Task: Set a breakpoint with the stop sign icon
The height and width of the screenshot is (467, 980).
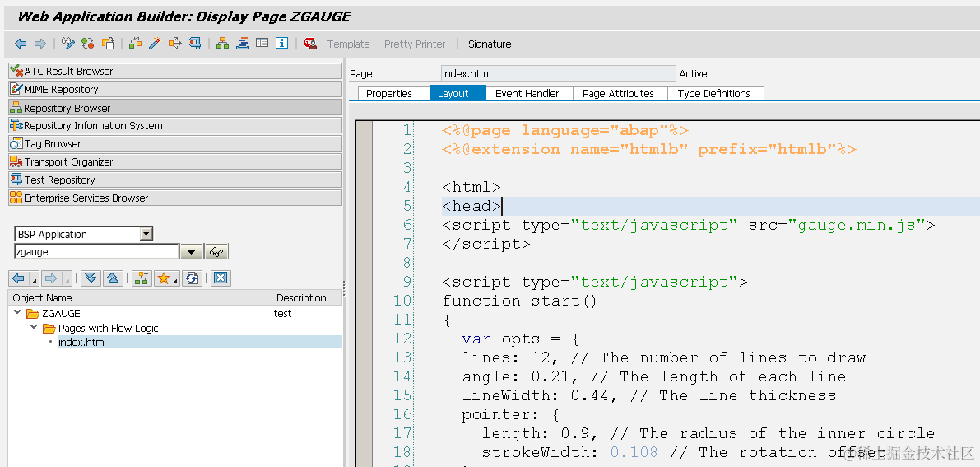Action: [x=310, y=43]
